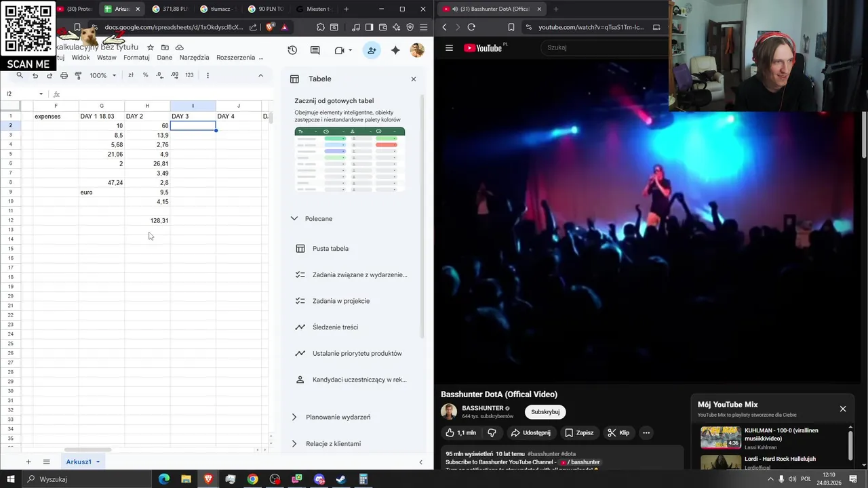Image resolution: width=868 pixels, height=488 pixels.
Task: Open the Formatuj menu
Action: [136, 58]
